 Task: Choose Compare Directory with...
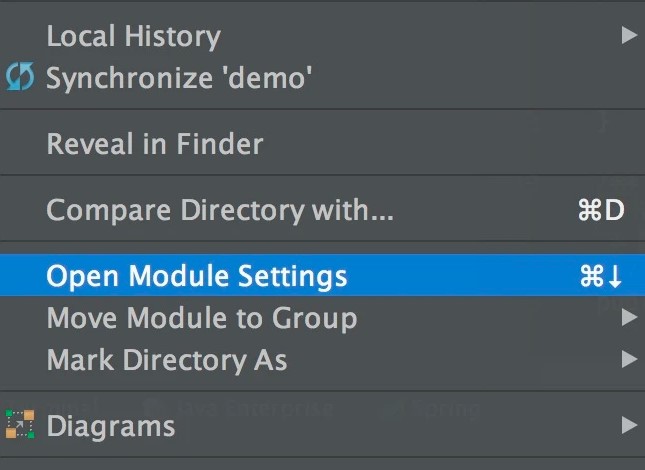220,211
